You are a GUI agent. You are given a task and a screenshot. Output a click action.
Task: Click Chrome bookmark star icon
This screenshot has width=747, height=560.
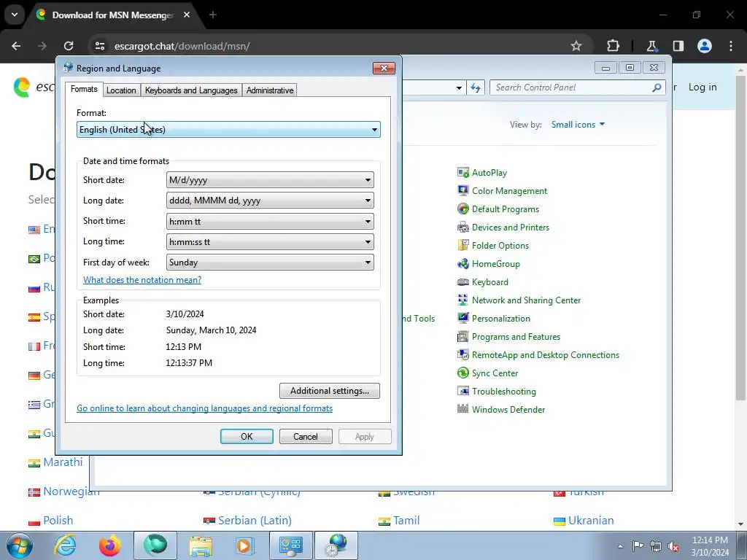coord(576,46)
